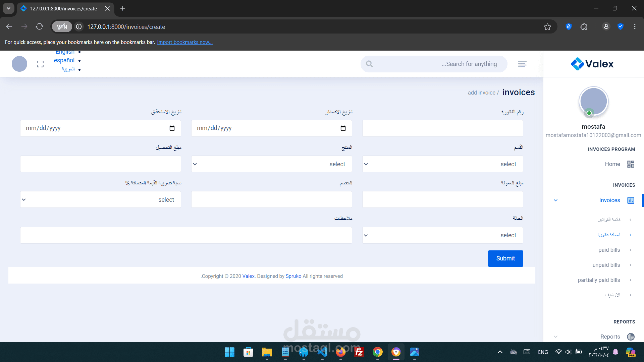Open the الحالة select dropdown
644x362 pixels.
[x=442, y=235]
